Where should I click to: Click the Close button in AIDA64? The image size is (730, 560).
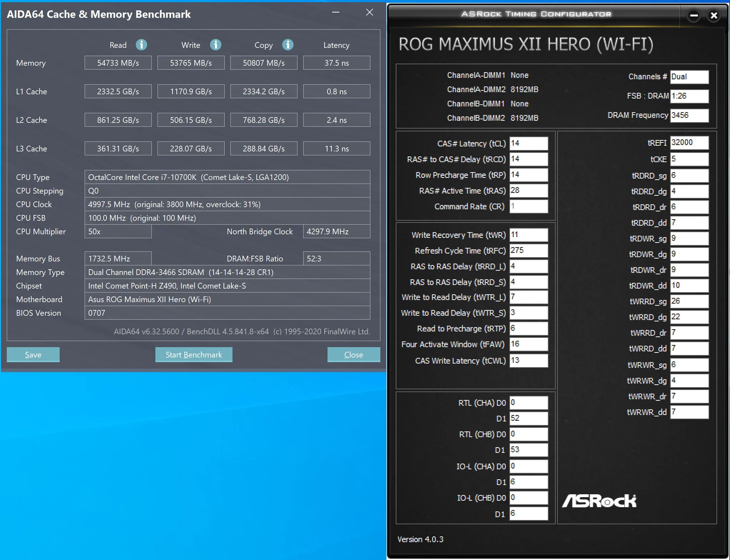354,355
